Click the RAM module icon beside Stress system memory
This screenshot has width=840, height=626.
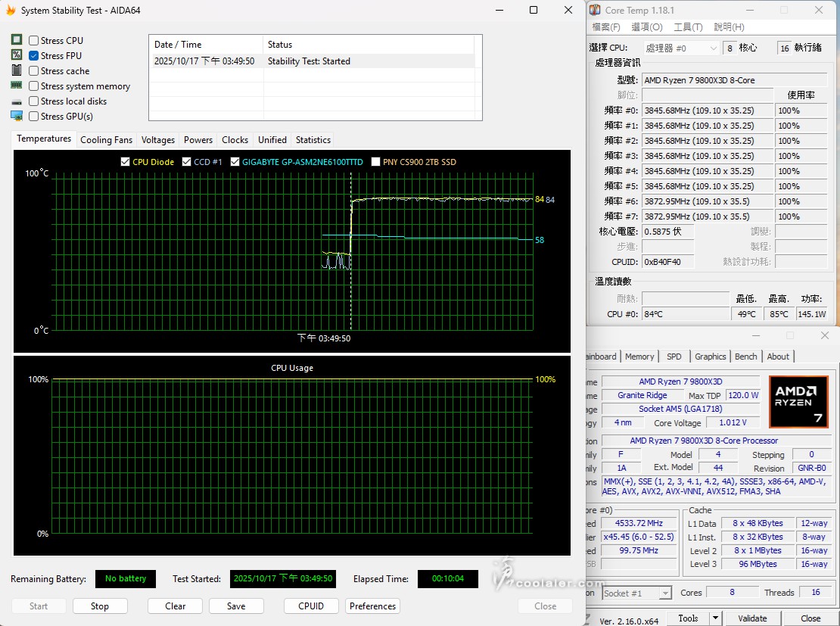(17, 86)
